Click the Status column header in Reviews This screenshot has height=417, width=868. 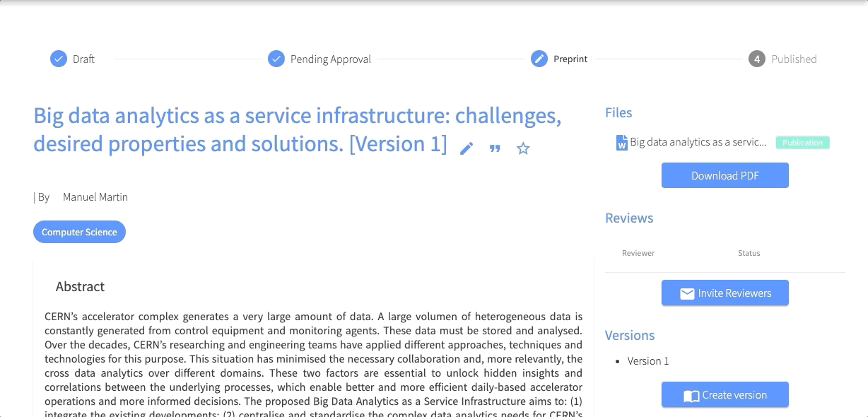pos(749,253)
